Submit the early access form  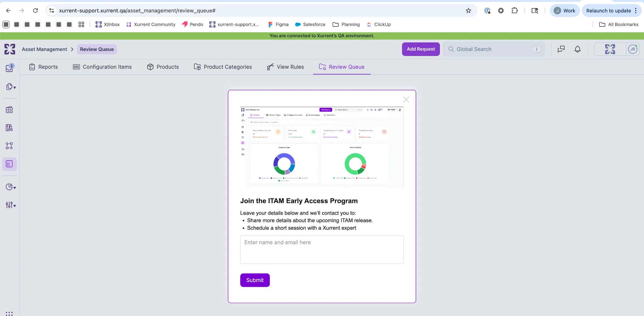255,280
